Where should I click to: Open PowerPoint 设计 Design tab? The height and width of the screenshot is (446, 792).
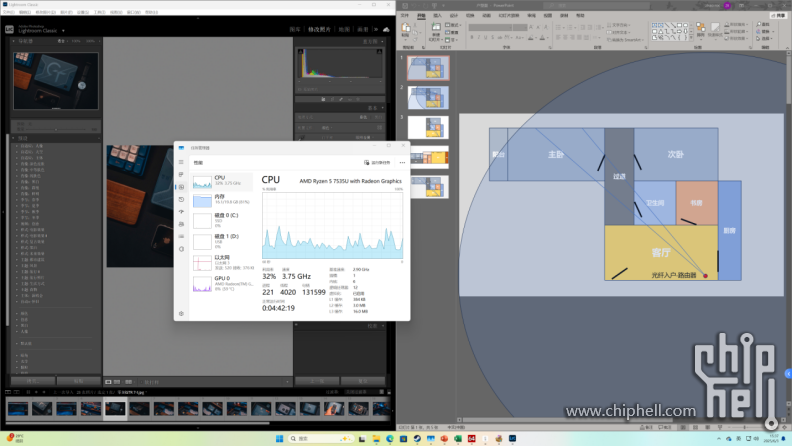[x=454, y=16]
